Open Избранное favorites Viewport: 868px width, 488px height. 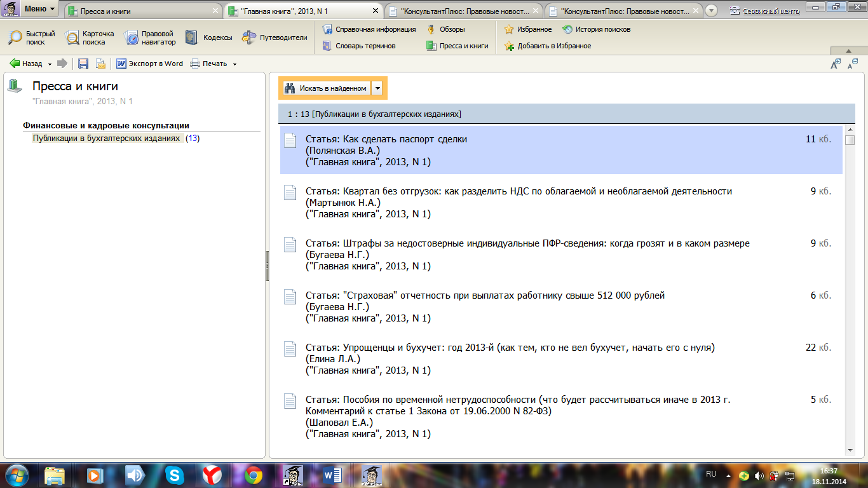point(527,29)
